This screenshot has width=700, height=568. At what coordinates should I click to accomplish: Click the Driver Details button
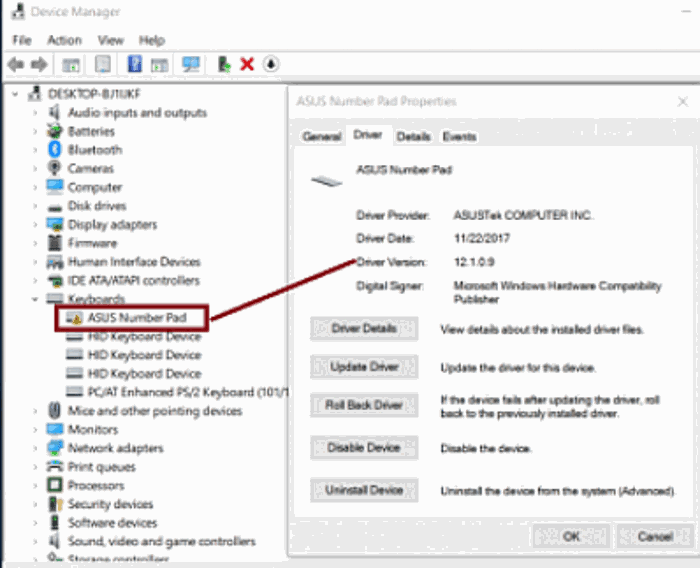click(364, 329)
